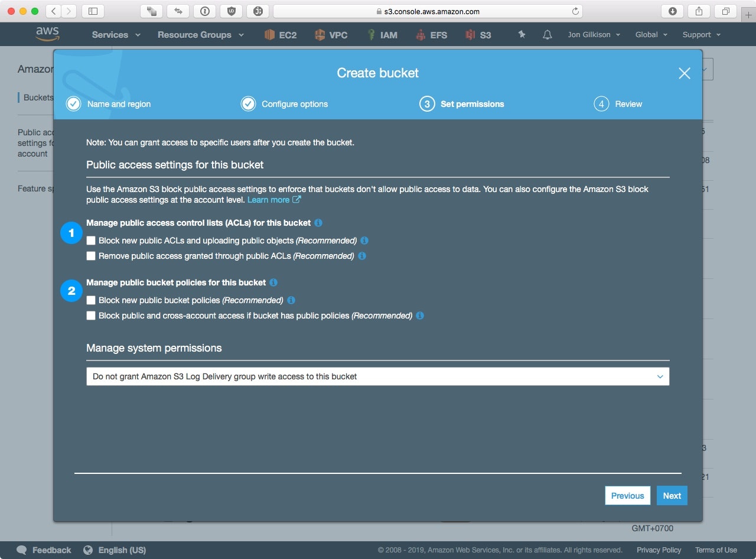Show info for Block public and cross-account access
Image resolution: width=756 pixels, height=559 pixels.
(x=420, y=316)
